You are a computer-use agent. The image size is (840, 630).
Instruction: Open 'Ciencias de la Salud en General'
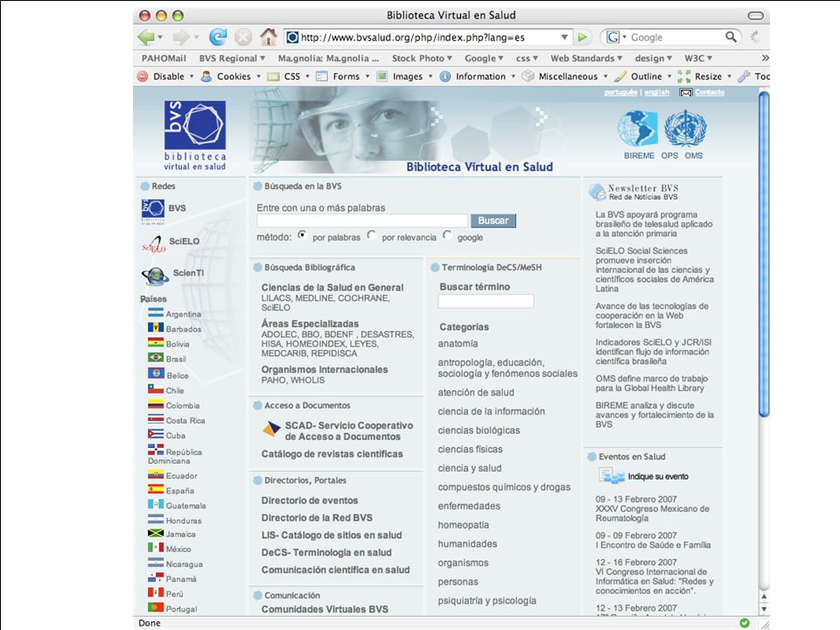(x=332, y=287)
